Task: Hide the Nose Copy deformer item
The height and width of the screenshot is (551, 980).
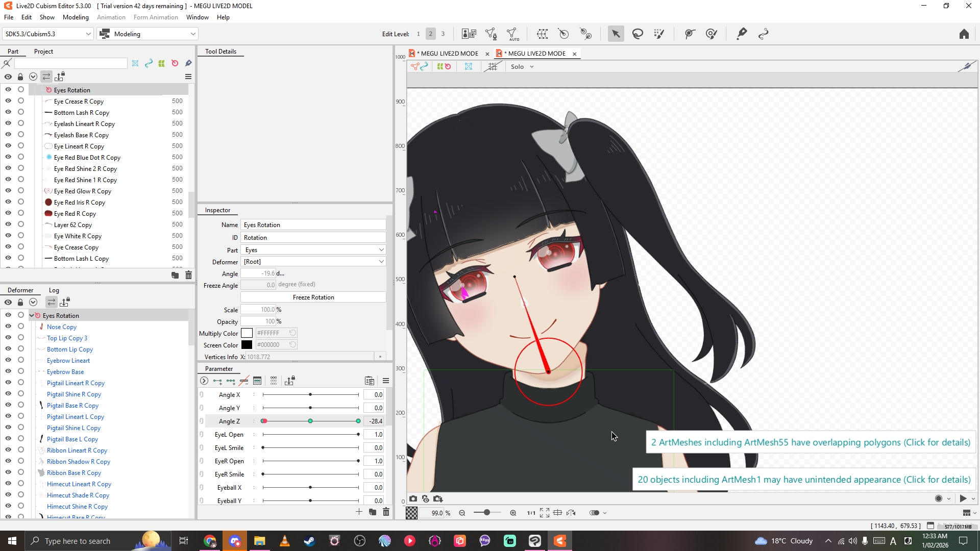Action: point(8,327)
